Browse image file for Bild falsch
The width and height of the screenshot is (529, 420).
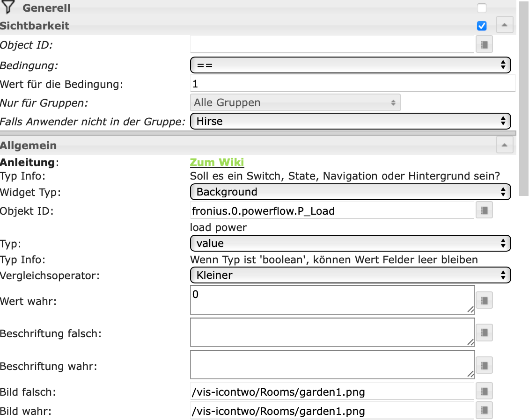point(485,391)
